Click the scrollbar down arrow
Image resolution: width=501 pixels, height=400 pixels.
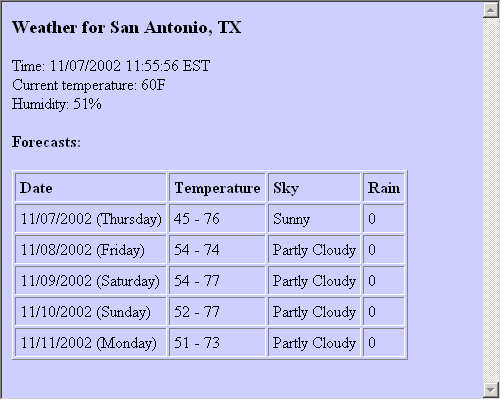coord(491,389)
